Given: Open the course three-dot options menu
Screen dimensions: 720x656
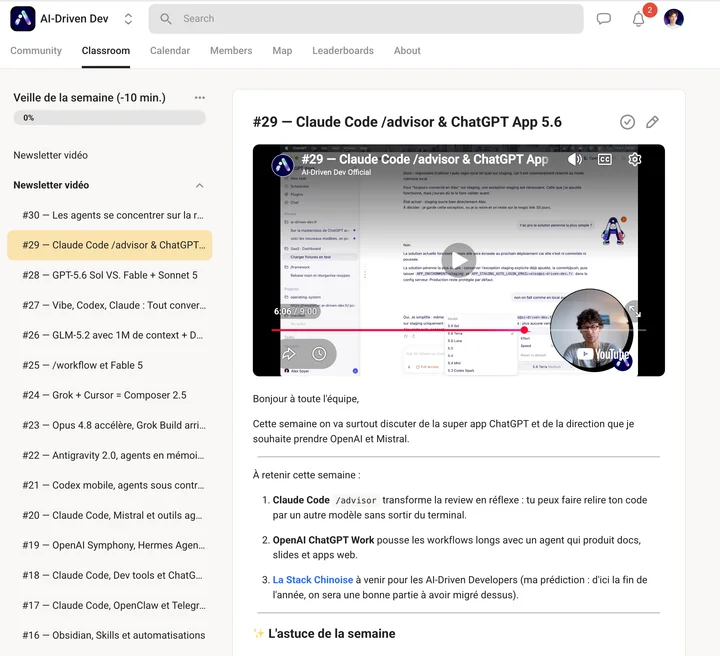Looking at the screenshot, I should [199, 97].
